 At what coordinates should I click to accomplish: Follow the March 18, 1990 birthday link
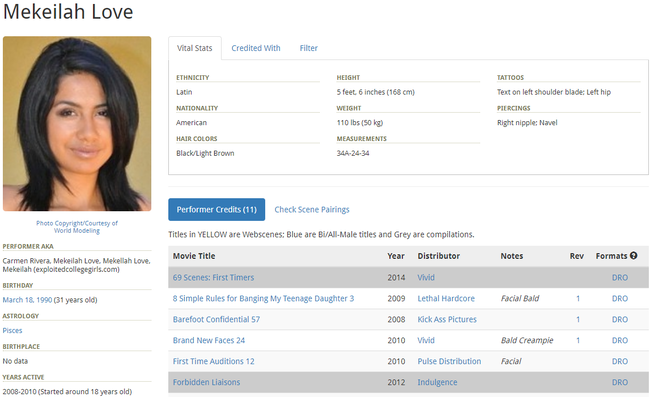(x=27, y=300)
